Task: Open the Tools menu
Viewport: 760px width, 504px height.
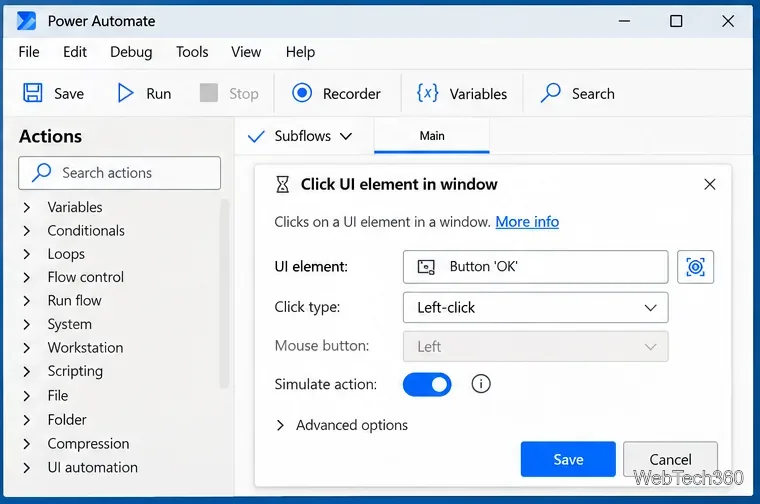Action: pos(192,52)
